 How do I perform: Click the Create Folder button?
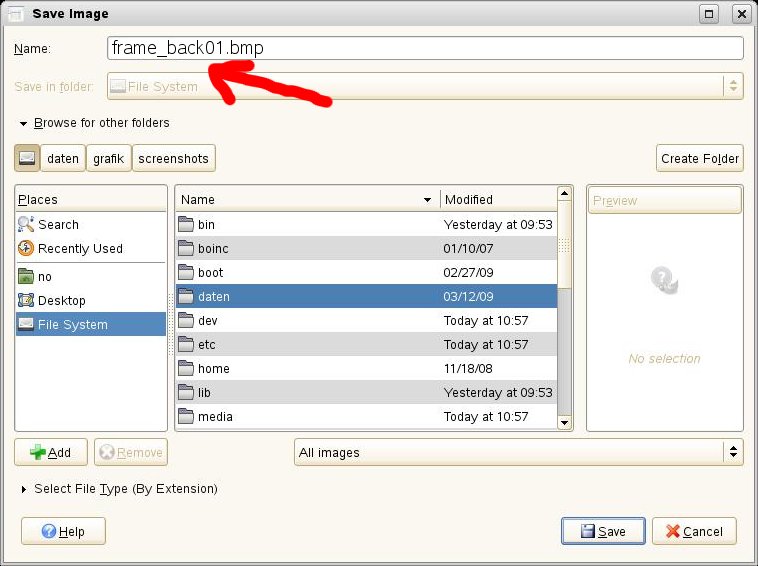[x=700, y=158]
